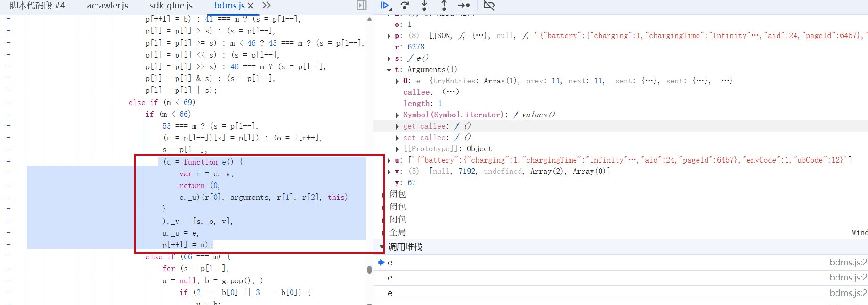Select third call stack frame e
Viewport: 868px width, 305px height.
coord(621,293)
